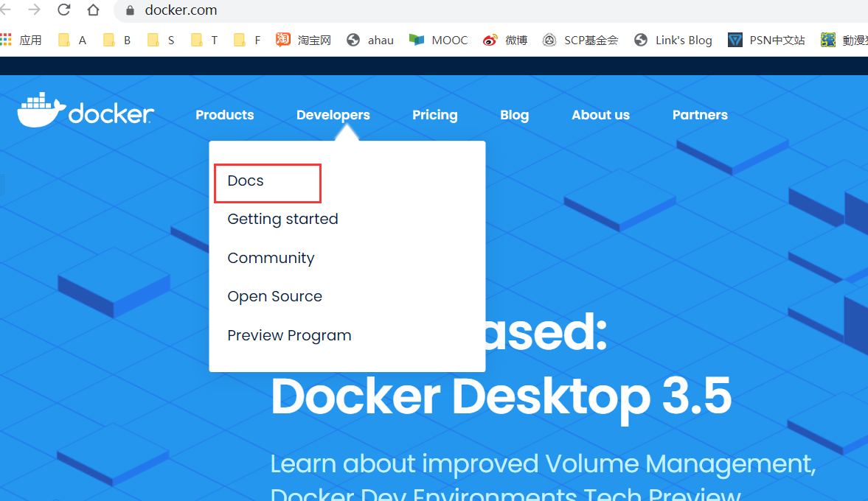Image resolution: width=868 pixels, height=501 pixels.
Task: Reload the page with the refresh icon
Action: point(63,10)
